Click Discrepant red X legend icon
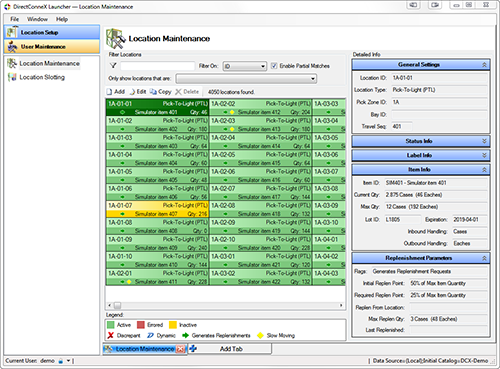 point(111,335)
